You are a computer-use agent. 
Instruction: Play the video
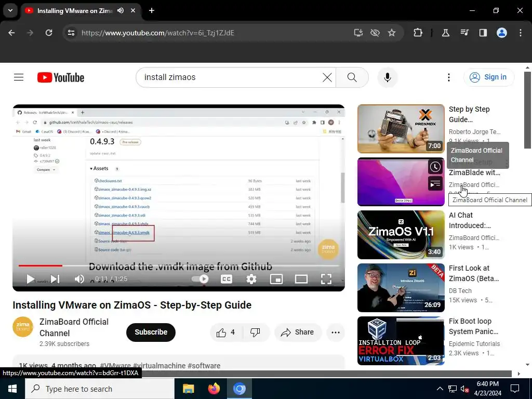[31, 279]
